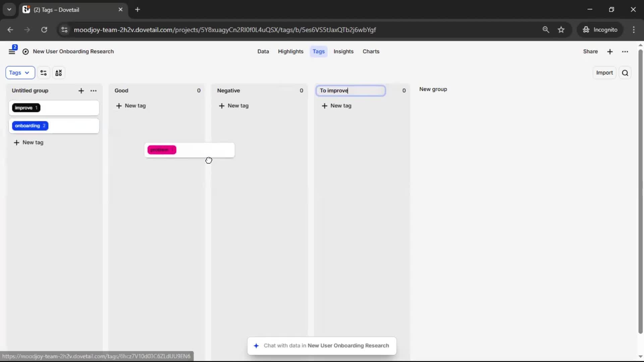Image resolution: width=644 pixels, height=362 pixels.
Task: Open Chrome three-dot menu
Action: [634, 30]
